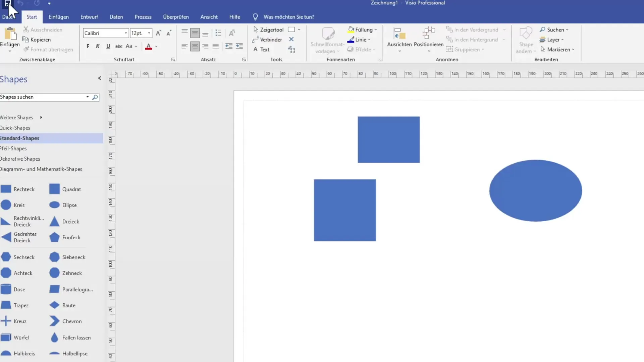Expand the Diagramm- und Mathematik-Shapes category

click(x=41, y=169)
